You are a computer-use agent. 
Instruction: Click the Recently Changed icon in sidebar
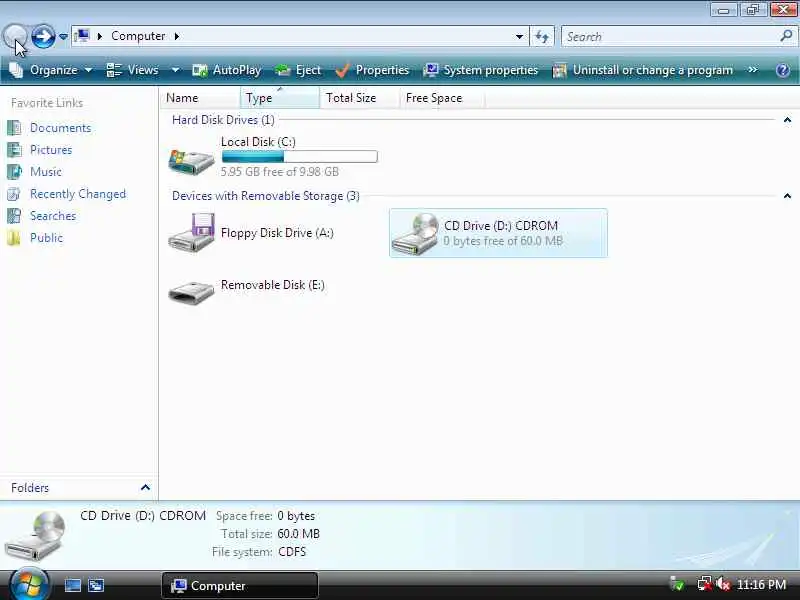click(14, 194)
